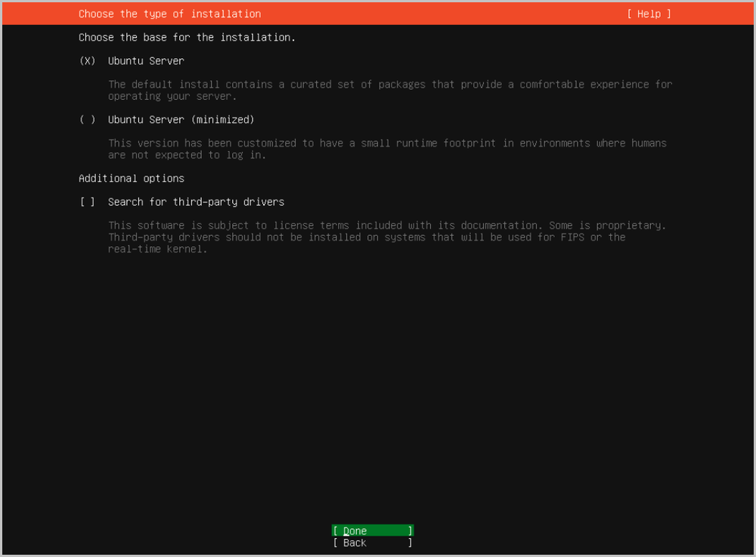Click the 'Ubuntu Server' option label
The image size is (756, 557).
click(x=146, y=60)
